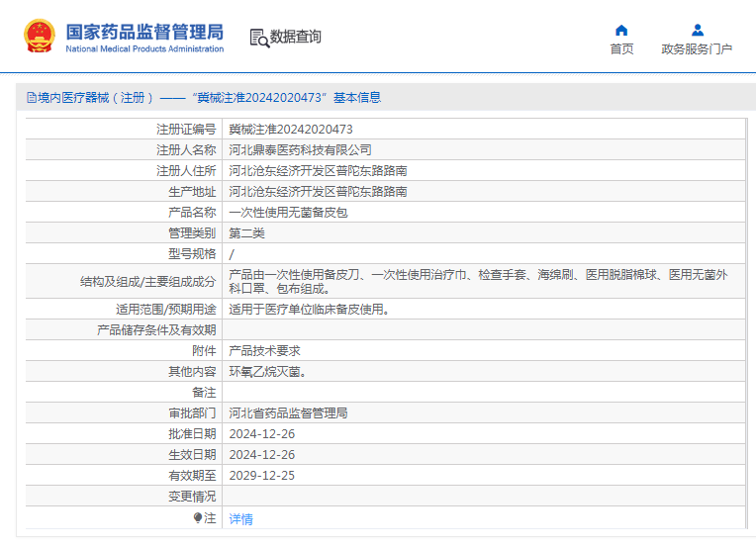The height and width of the screenshot is (548, 756).
Task: Click the 备注 row label
Action: pyautogui.click(x=204, y=393)
